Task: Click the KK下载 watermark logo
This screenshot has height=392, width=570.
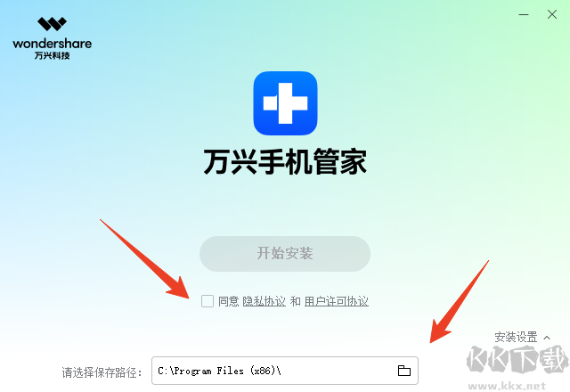Action: (517, 360)
